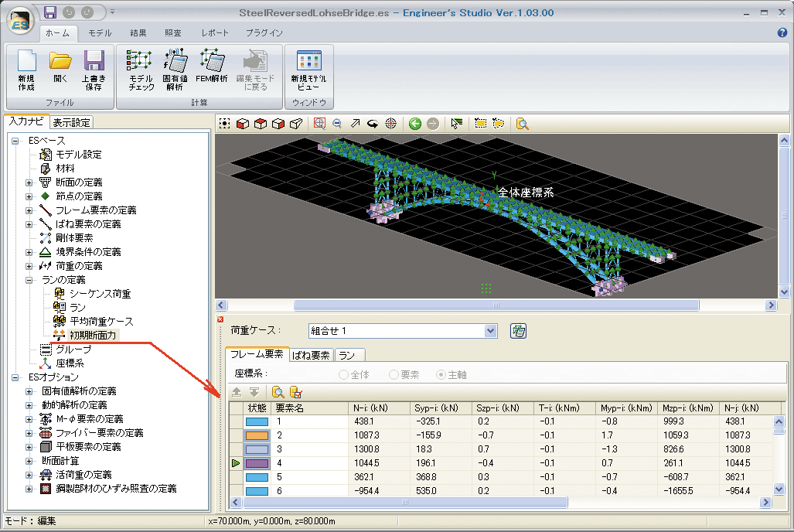Image resolution: width=794 pixels, height=532 pixels.
Task: Expand the 節点の定義 tree node
Action: pyautogui.click(x=29, y=196)
